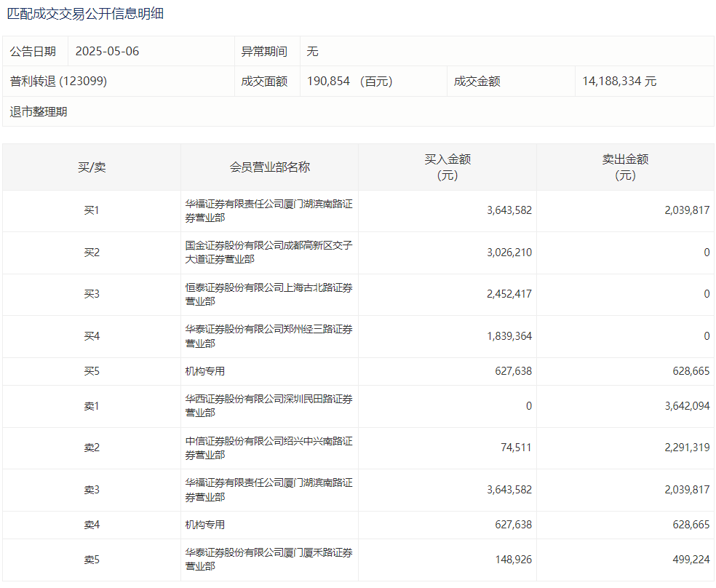Screen dimensions: 716x588
Task: Open 国金证券 成都高新区交子大道 branch entry
Action: pyautogui.click(x=268, y=253)
